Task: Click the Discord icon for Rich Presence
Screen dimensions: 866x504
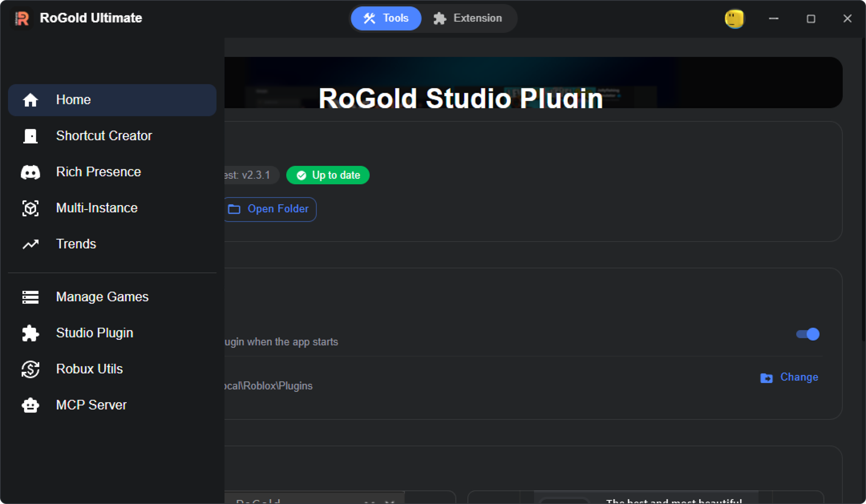Action: pos(30,172)
